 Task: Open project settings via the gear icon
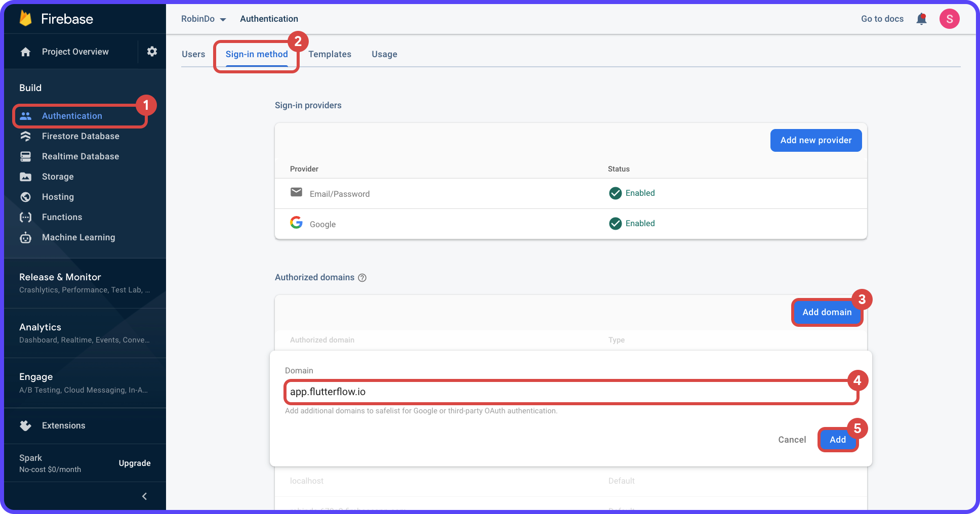coord(151,51)
